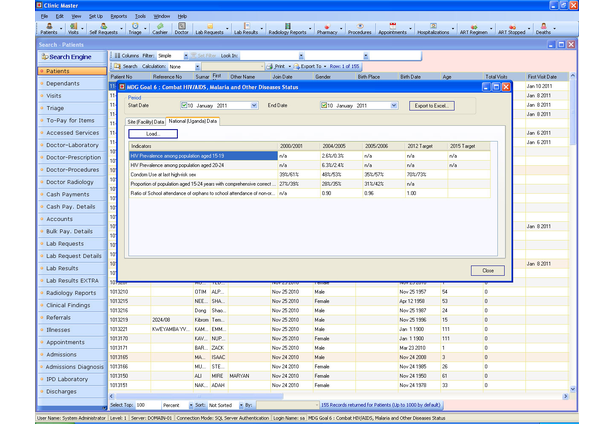
Task: Select patient row 1013210
Action: click(338, 292)
